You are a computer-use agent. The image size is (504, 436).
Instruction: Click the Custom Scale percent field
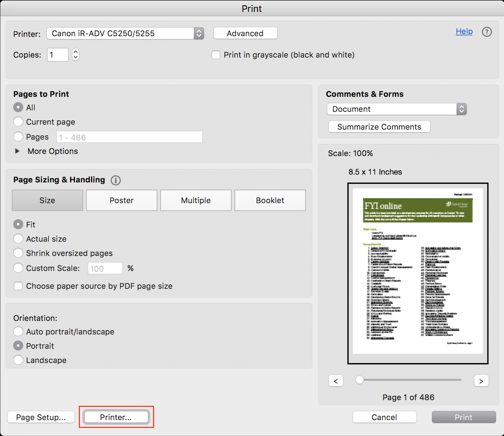point(105,268)
